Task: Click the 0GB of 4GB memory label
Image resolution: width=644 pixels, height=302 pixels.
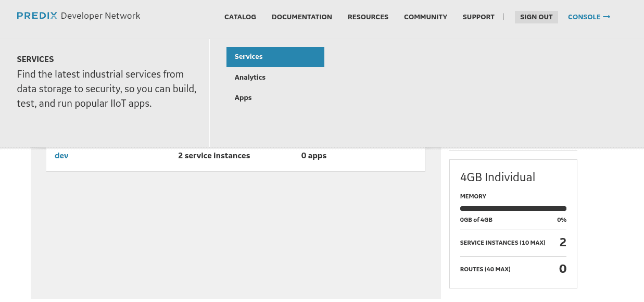Action: pyautogui.click(x=476, y=220)
